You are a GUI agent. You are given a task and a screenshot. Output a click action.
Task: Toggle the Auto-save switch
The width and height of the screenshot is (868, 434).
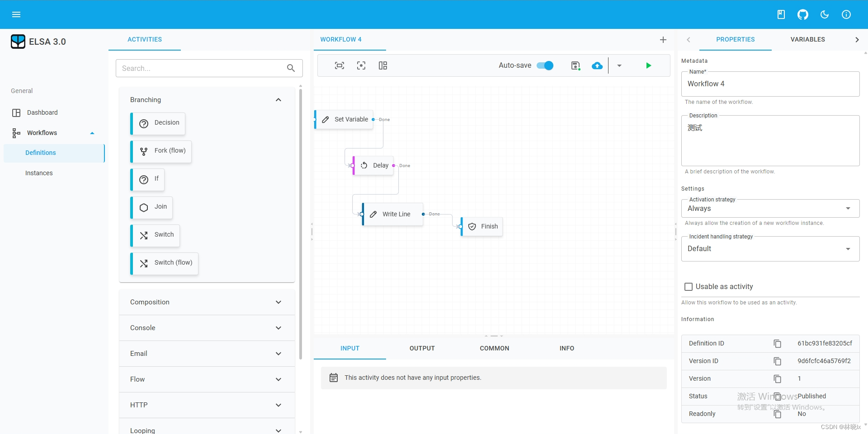tap(545, 65)
